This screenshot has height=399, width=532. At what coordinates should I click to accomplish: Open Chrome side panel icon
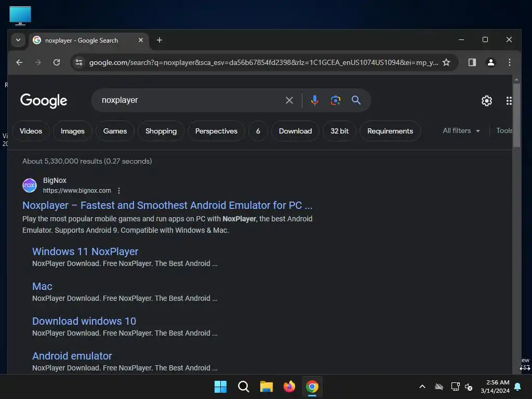472,62
